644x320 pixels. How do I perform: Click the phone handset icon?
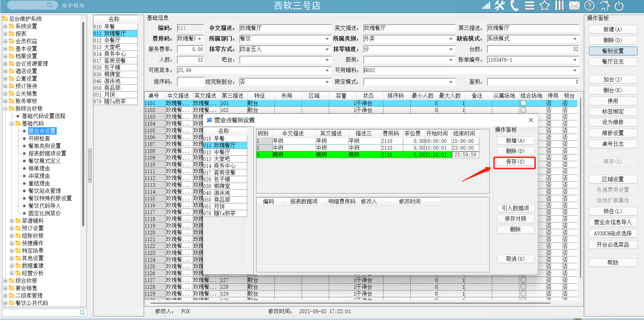tap(515, 5)
